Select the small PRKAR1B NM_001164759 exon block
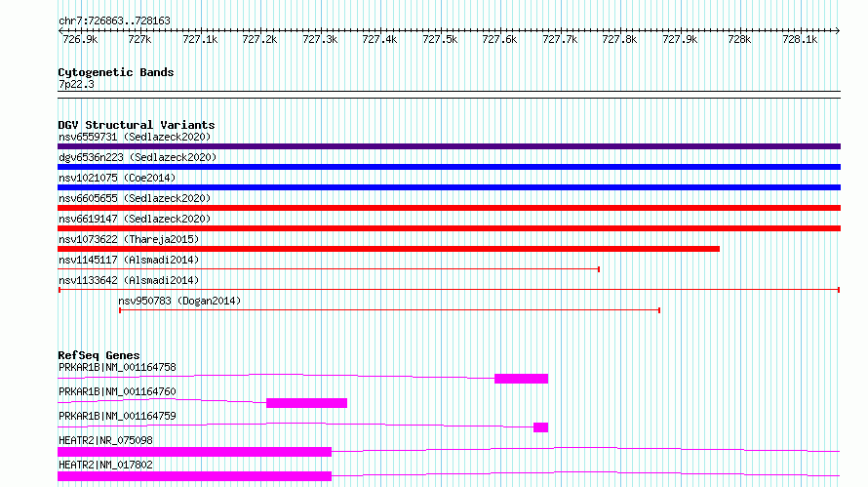The width and height of the screenshot is (868, 487). [x=541, y=427]
